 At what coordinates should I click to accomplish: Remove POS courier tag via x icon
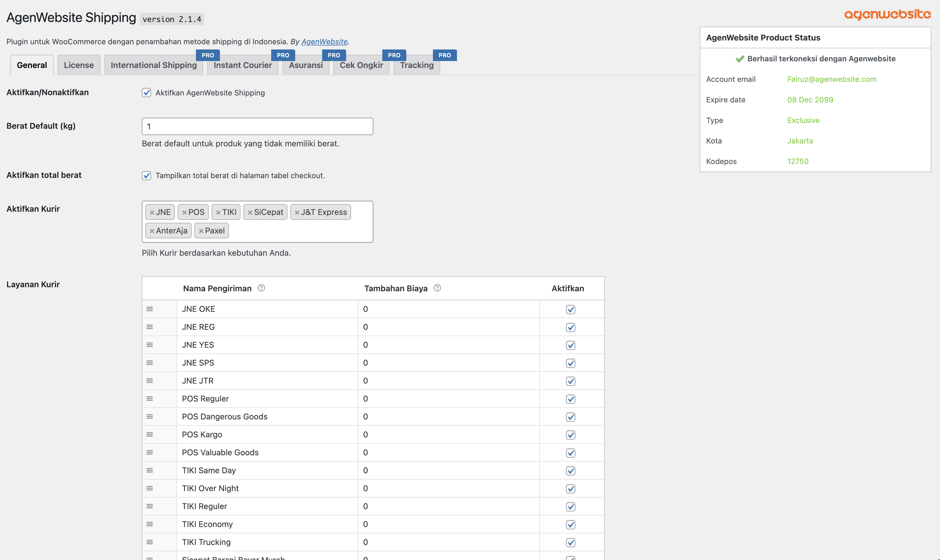pos(184,212)
